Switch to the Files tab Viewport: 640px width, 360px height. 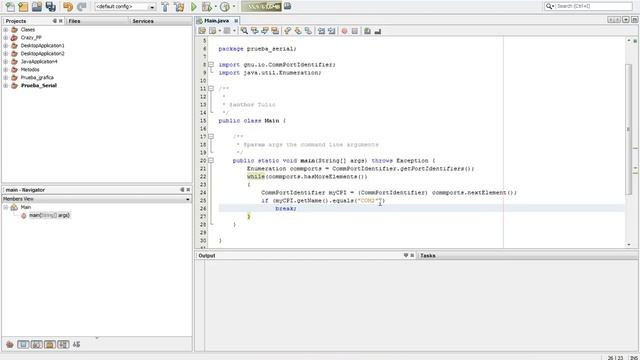[x=74, y=21]
